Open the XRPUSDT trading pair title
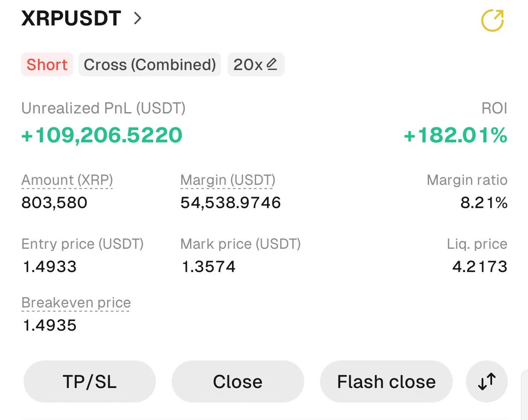The width and height of the screenshot is (528, 420). tap(71, 18)
